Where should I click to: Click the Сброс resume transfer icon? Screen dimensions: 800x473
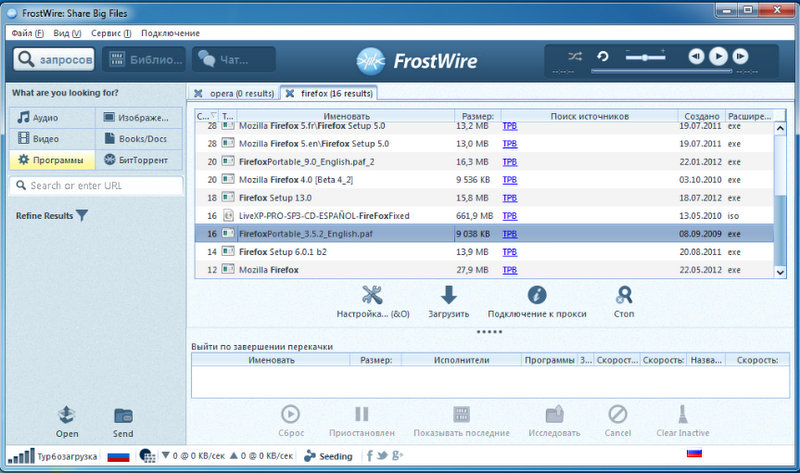coord(291,414)
